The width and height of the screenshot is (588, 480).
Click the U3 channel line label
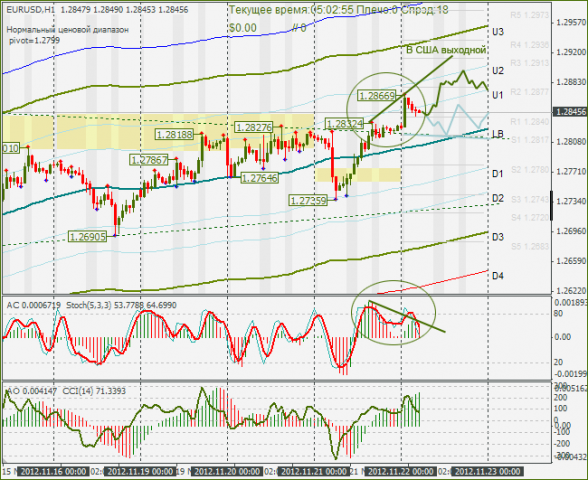click(498, 32)
